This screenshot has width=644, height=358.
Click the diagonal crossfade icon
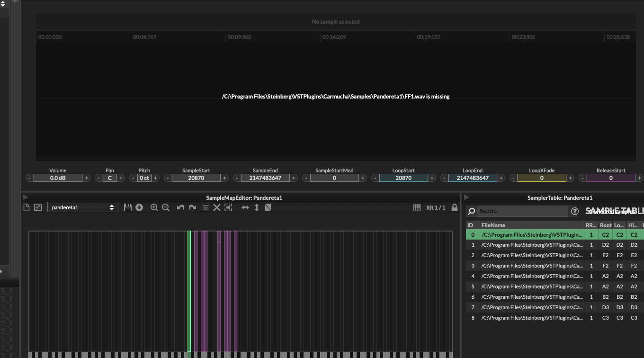point(268,207)
